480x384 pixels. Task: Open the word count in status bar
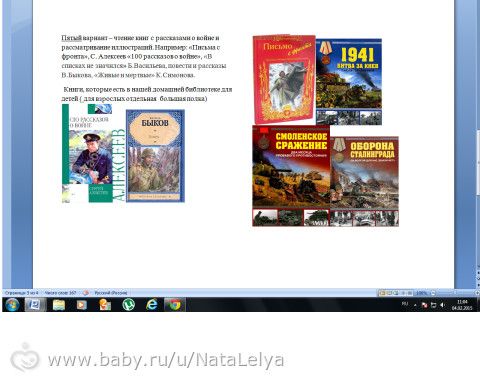(x=60, y=293)
